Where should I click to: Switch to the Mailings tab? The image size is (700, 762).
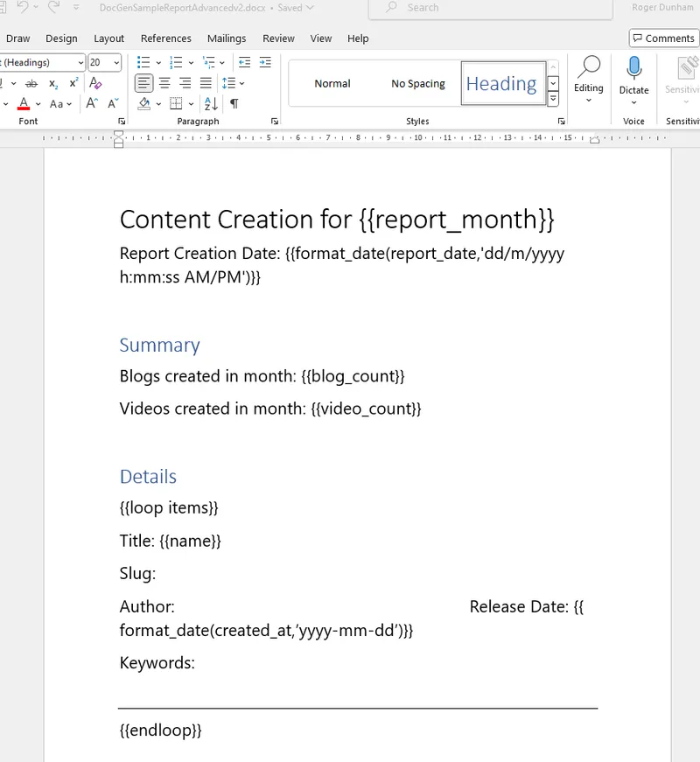[x=227, y=38]
